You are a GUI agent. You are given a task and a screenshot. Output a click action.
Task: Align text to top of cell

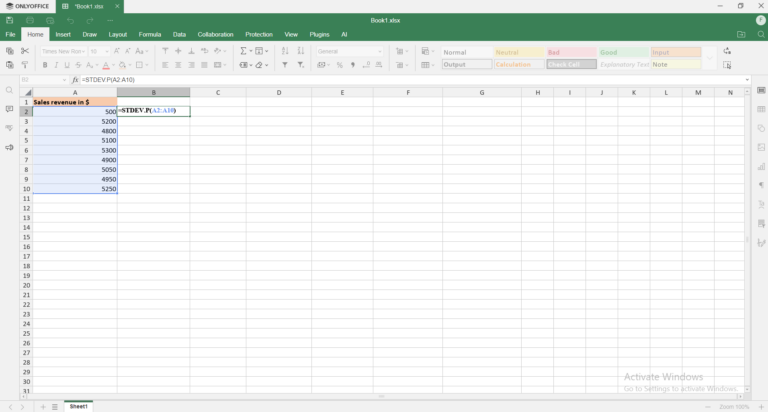click(x=165, y=51)
